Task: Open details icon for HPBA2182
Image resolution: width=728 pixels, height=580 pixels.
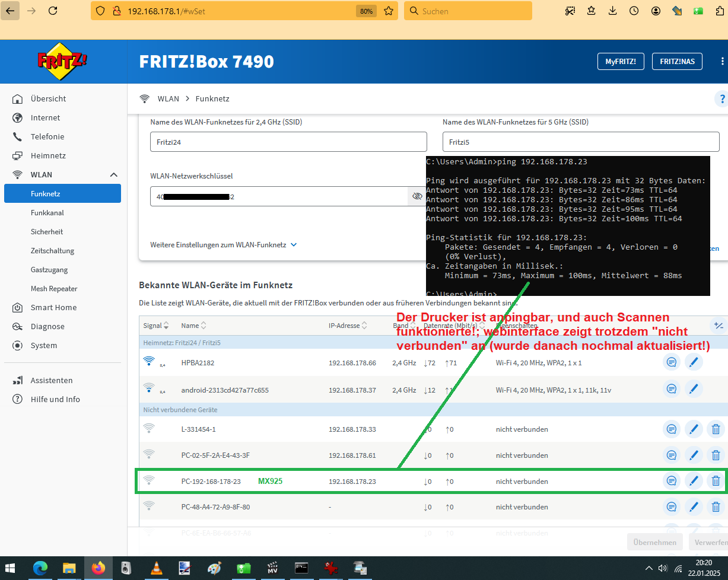Action: (671, 363)
